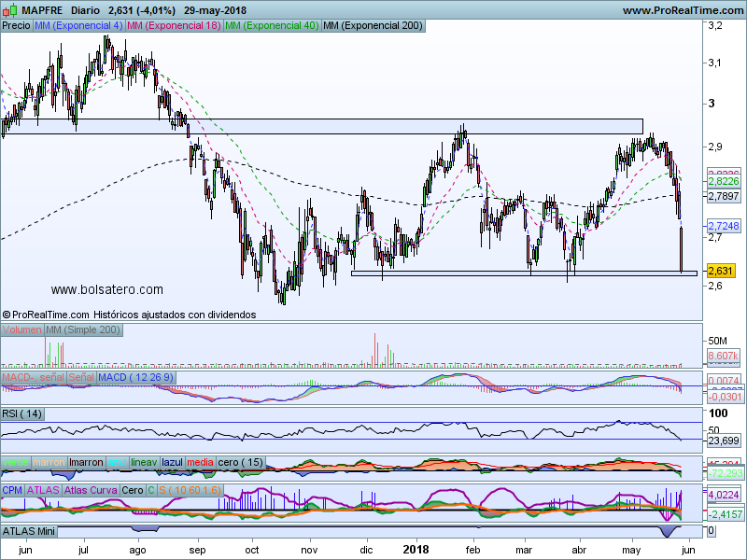Select the Atlas Curva indicator label

click(93, 490)
